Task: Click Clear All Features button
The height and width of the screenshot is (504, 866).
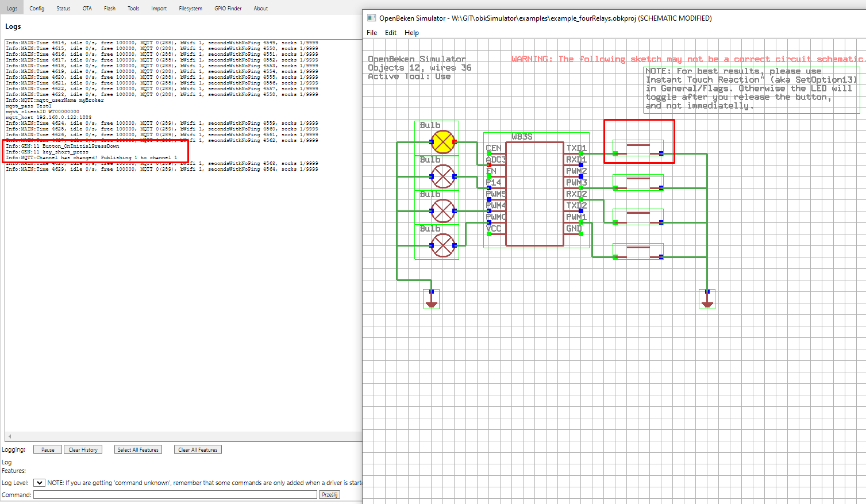Action: pyautogui.click(x=198, y=450)
